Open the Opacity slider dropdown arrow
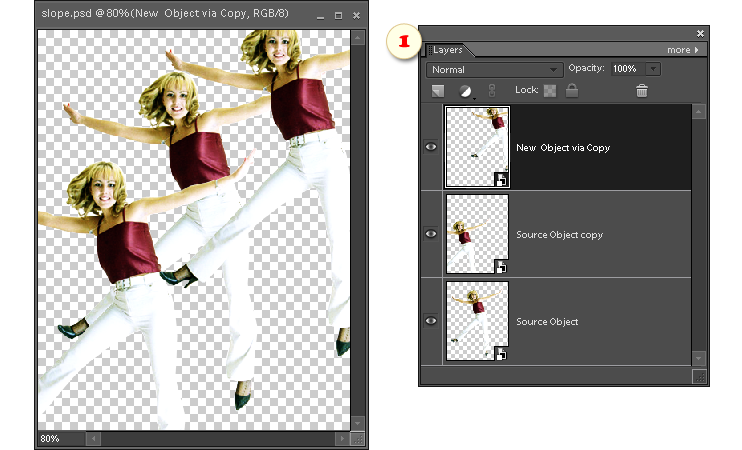This screenshot has height=450, width=742. point(653,69)
